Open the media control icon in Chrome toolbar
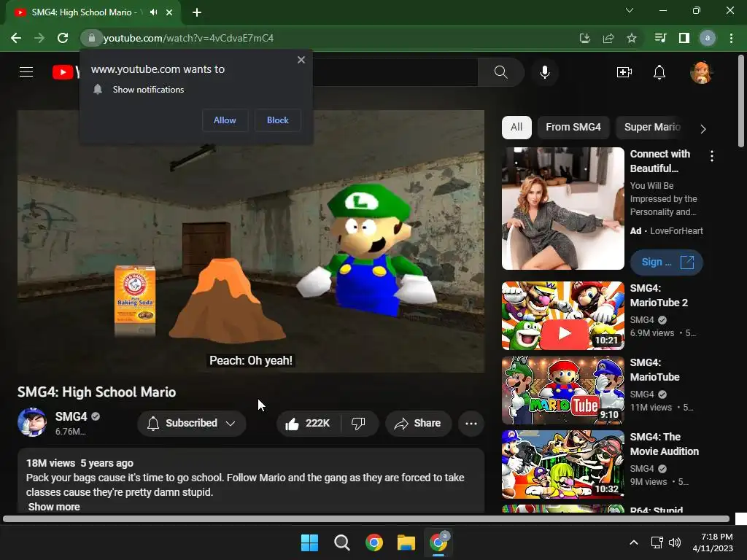 point(660,38)
